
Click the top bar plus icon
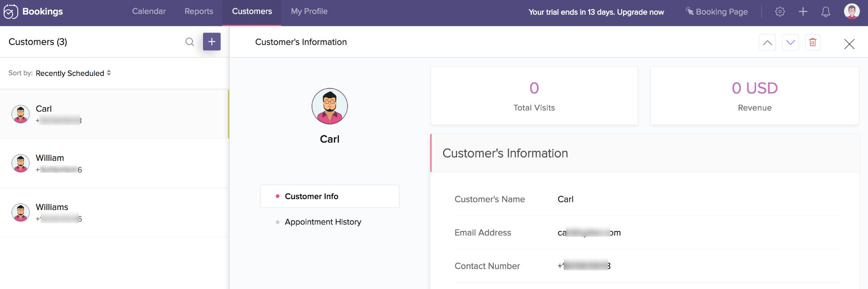(803, 12)
